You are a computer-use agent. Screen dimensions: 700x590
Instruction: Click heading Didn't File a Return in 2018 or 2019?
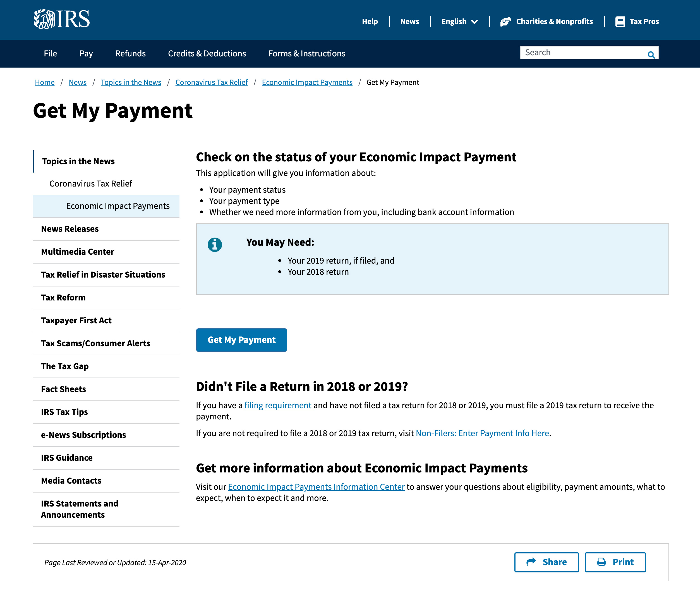pyautogui.click(x=302, y=387)
